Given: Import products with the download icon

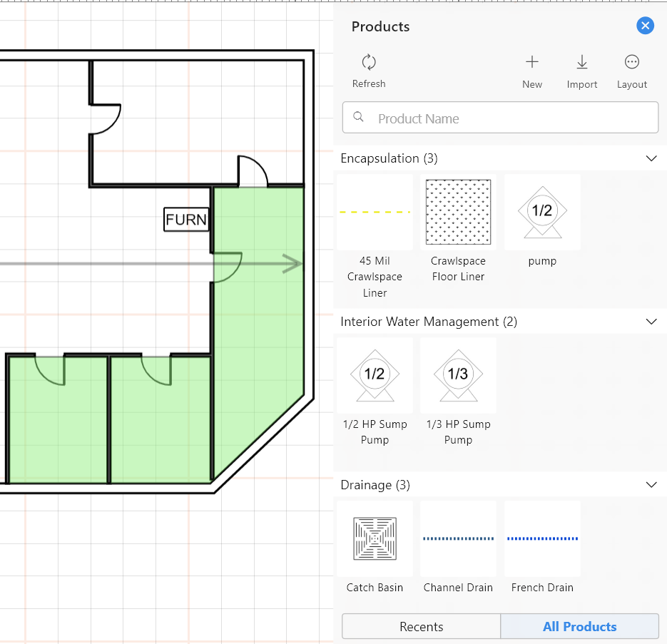Looking at the screenshot, I should pyautogui.click(x=581, y=71).
